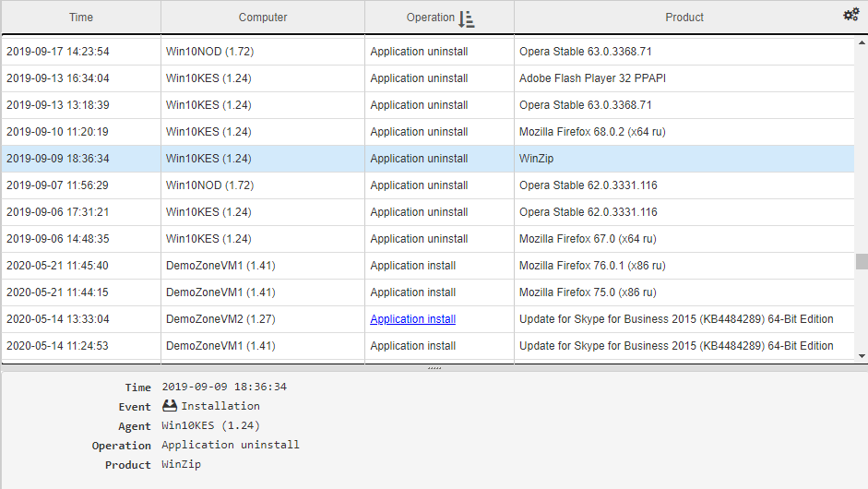Viewport: 868px width, 489px height.
Task: Select the row with time 2019-09-13 13:18:39
Action: (428, 104)
